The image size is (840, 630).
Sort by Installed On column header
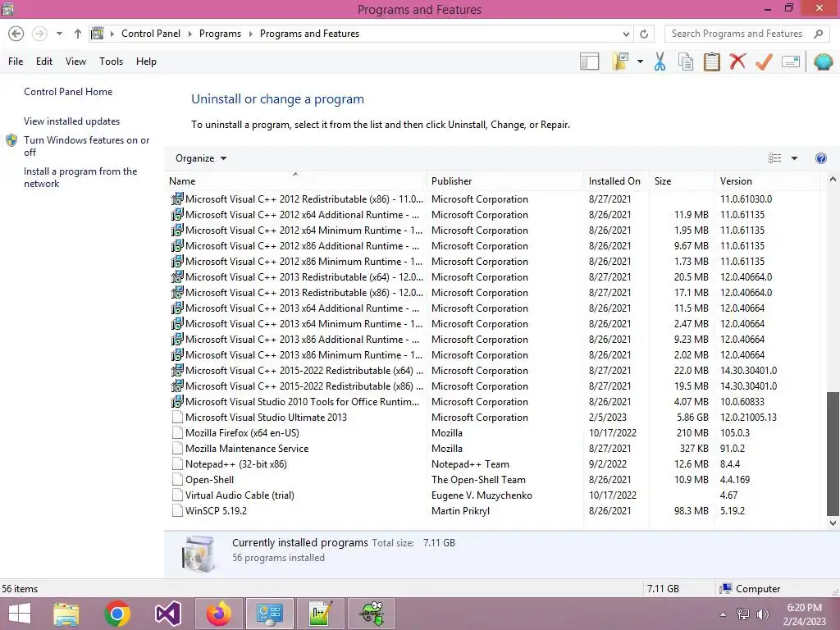point(615,181)
